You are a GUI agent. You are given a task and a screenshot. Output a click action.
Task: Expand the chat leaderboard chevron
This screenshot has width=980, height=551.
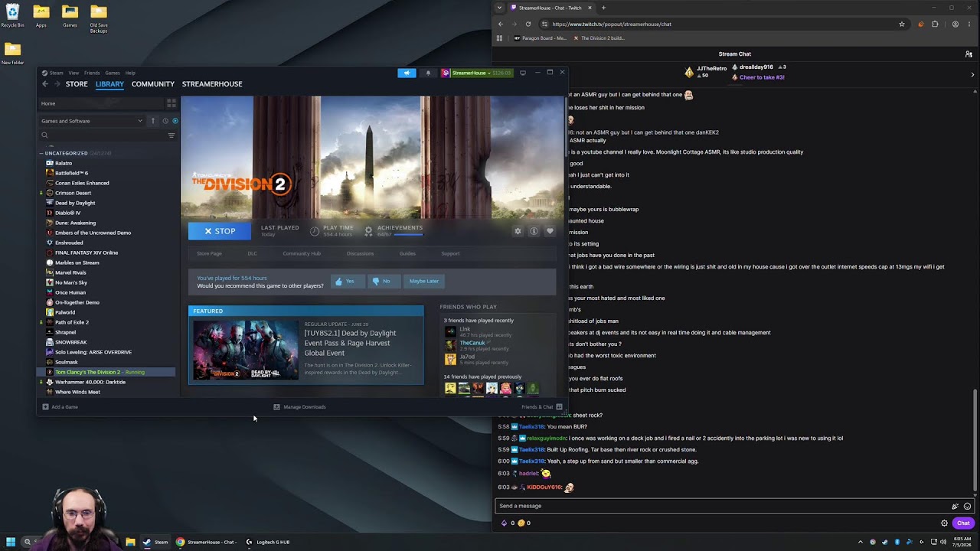pos(972,75)
